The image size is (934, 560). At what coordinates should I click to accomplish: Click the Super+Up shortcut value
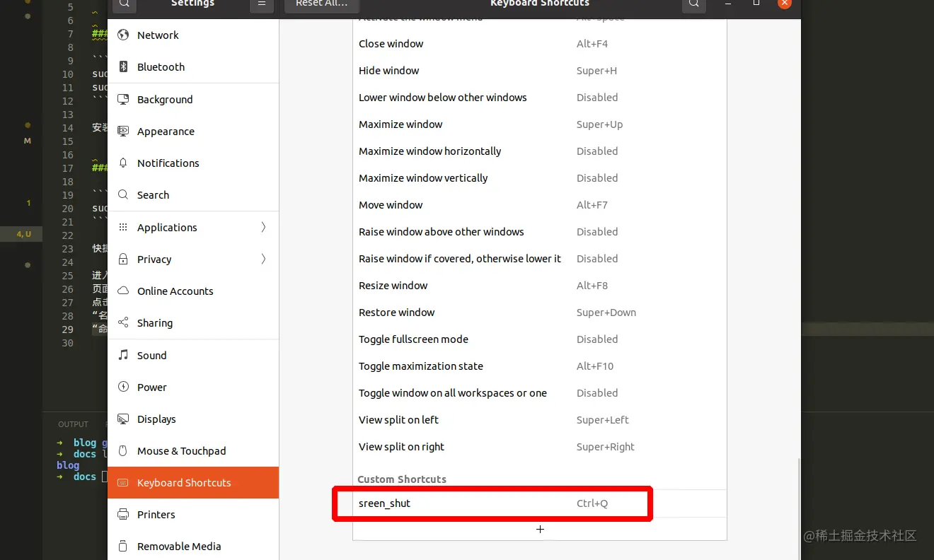(600, 124)
